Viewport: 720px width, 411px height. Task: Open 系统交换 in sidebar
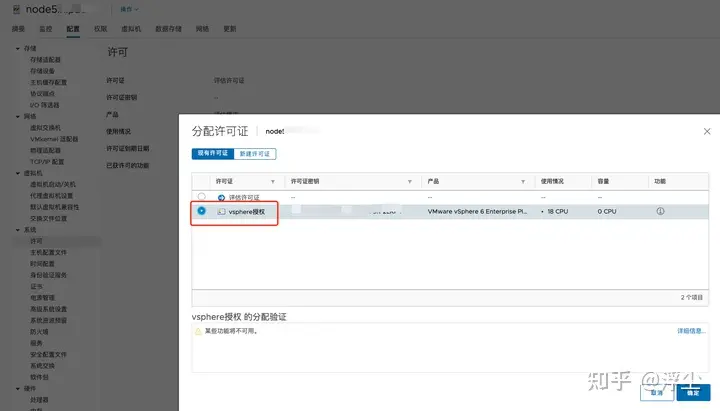click(x=42, y=366)
